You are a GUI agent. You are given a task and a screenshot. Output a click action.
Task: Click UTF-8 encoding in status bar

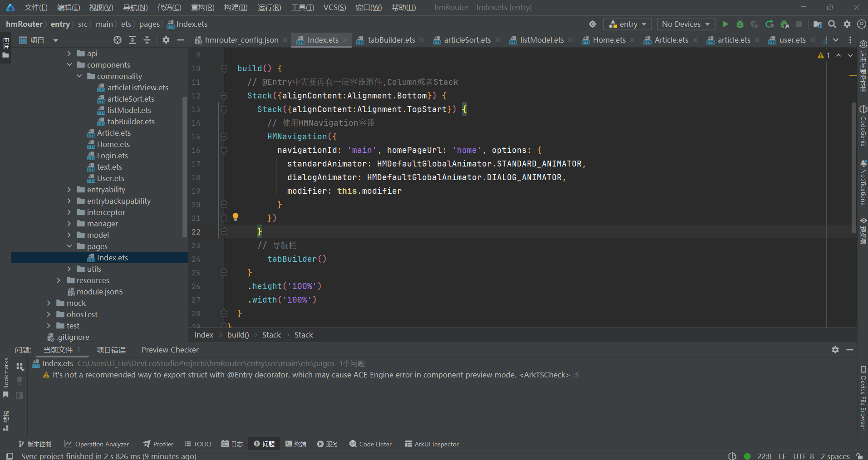803,456
